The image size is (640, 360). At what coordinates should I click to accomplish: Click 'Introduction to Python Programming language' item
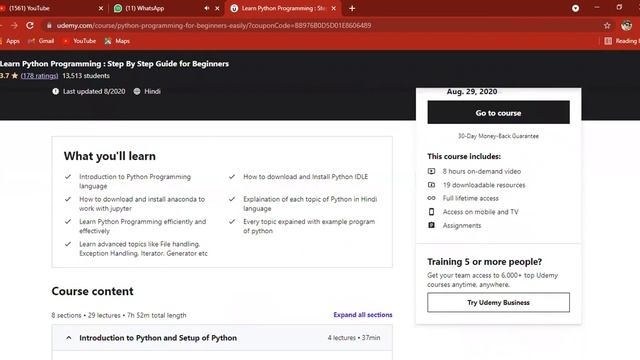pos(135,181)
